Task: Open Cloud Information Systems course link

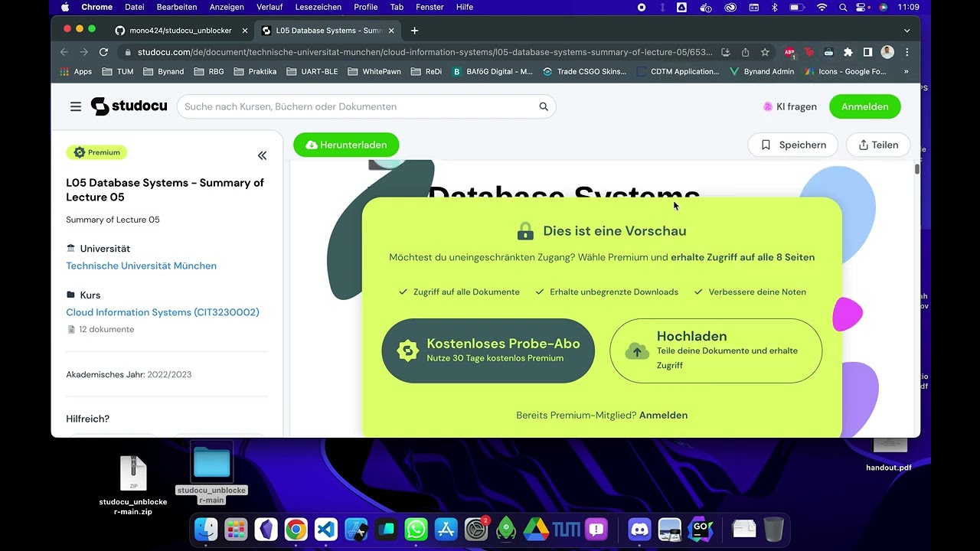Action: pyautogui.click(x=162, y=312)
